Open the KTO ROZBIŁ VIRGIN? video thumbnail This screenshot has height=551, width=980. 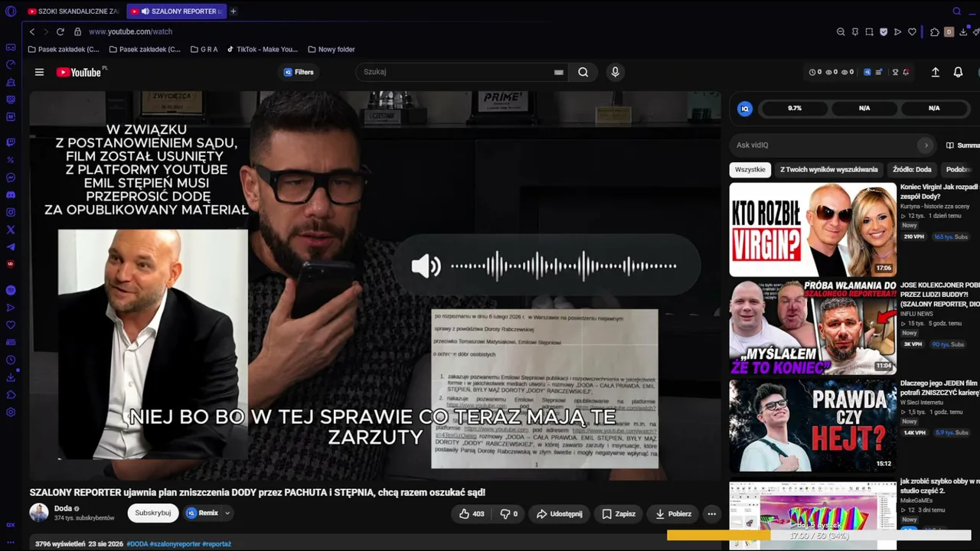[x=812, y=230]
